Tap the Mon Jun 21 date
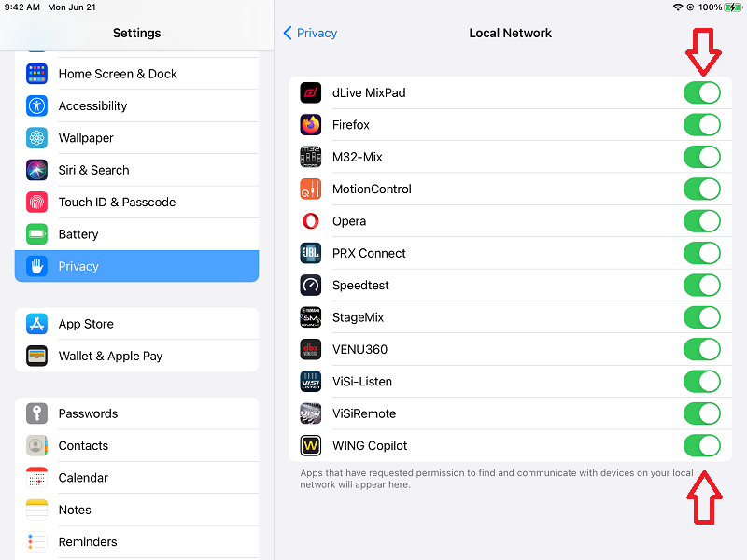This screenshot has width=747, height=560. point(72,7)
